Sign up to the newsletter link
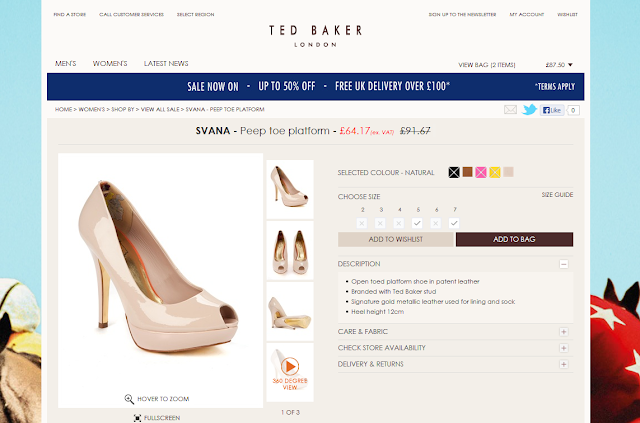This screenshot has height=423, width=640. pos(462,14)
